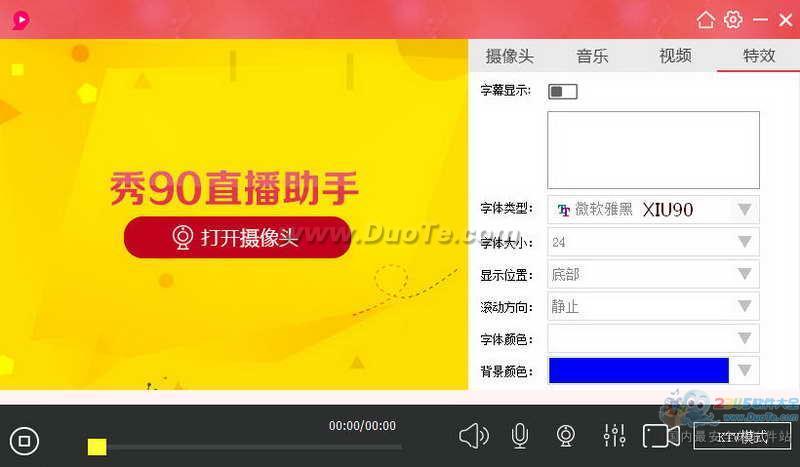This screenshot has width=800, height=467.
Task: Switch to the 摄像头 tab
Action: point(510,56)
